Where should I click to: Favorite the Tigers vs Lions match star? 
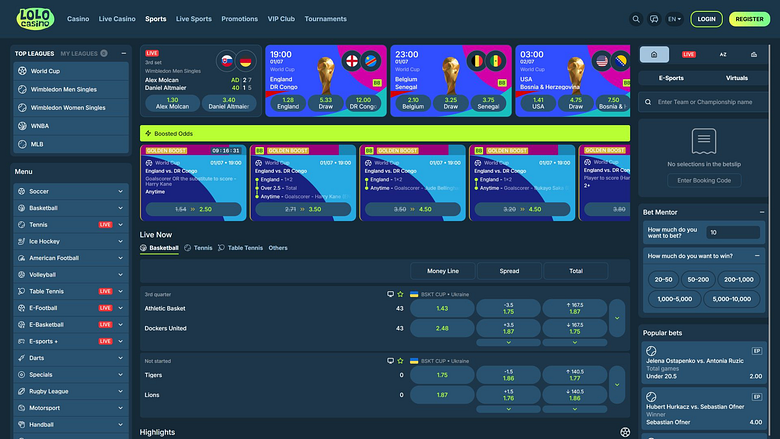[400, 361]
